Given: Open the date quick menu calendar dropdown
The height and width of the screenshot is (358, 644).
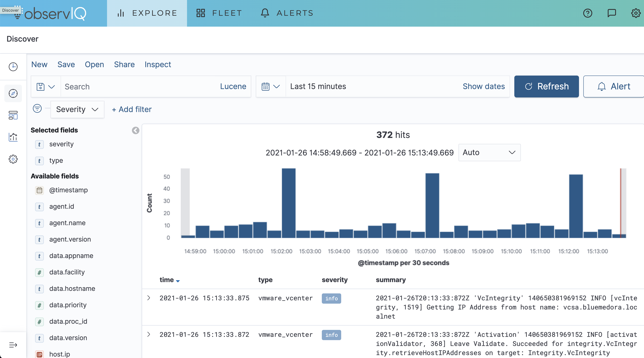Looking at the screenshot, I should [x=271, y=87].
